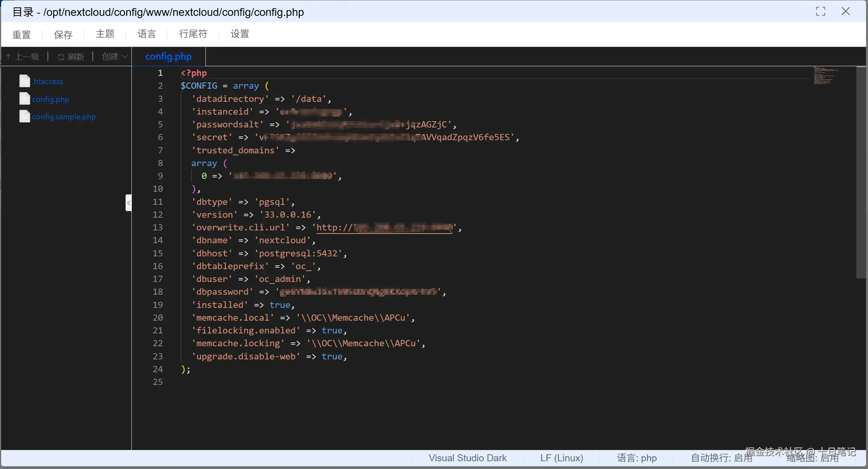Click the up-arrow 上一级 icon
The height and width of the screenshot is (469, 868).
tap(8, 57)
